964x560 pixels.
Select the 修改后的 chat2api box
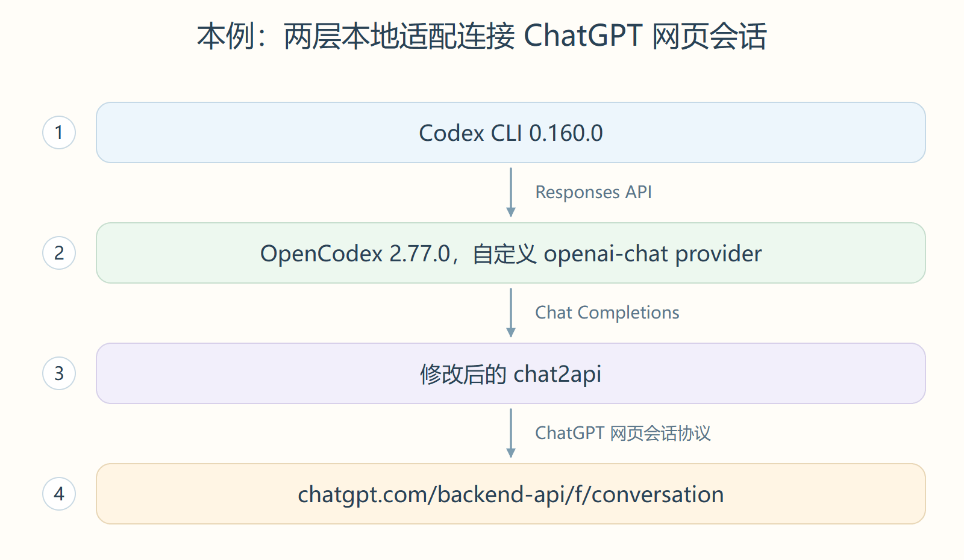(x=511, y=373)
